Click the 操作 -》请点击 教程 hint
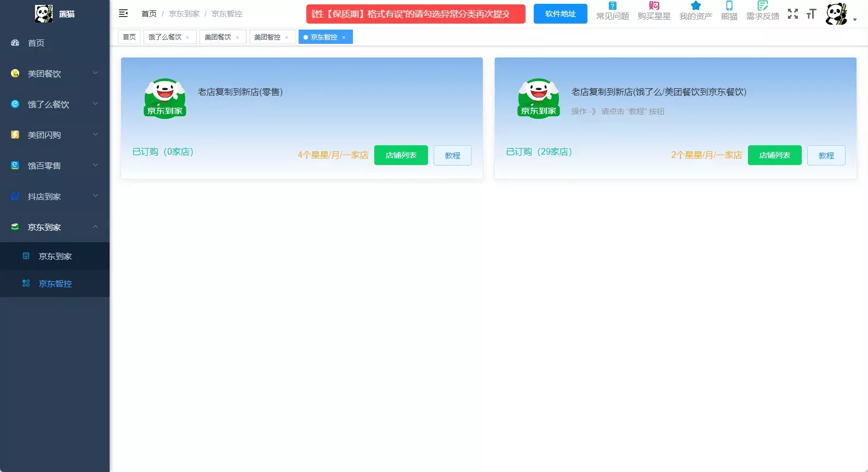This screenshot has height=472, width=868. 618,111
